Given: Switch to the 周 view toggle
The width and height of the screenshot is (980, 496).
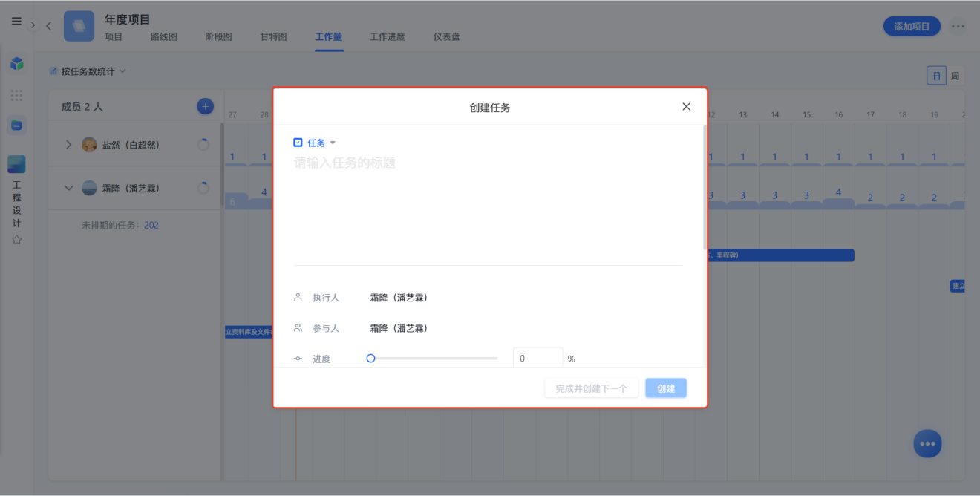Looking at the screenshot, I should [x=955, y=76].
